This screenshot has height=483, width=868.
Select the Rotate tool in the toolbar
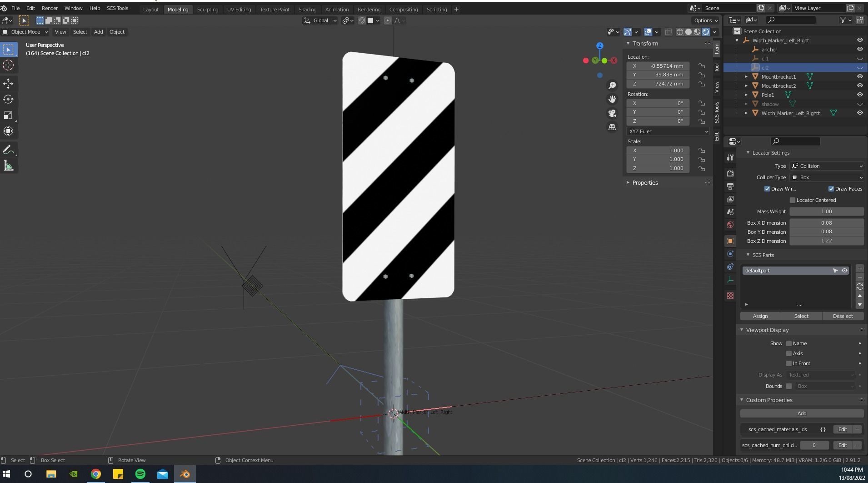point(8,99)
